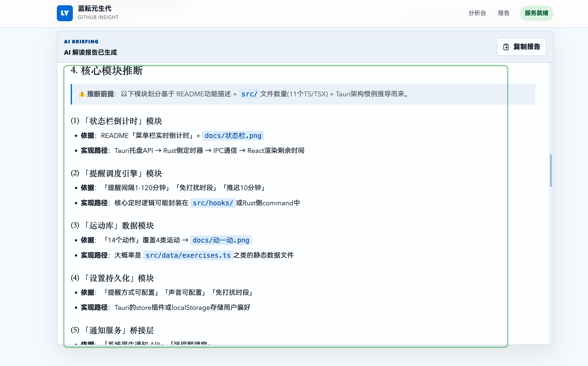Click the src/data/exercises.ts code tag

click(x=188, y=255)
